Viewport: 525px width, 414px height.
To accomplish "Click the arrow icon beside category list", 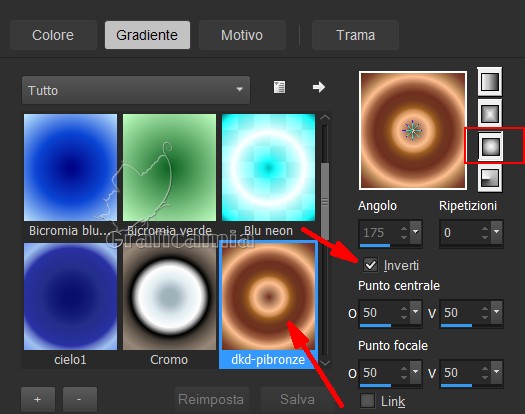I will [318, 87].
